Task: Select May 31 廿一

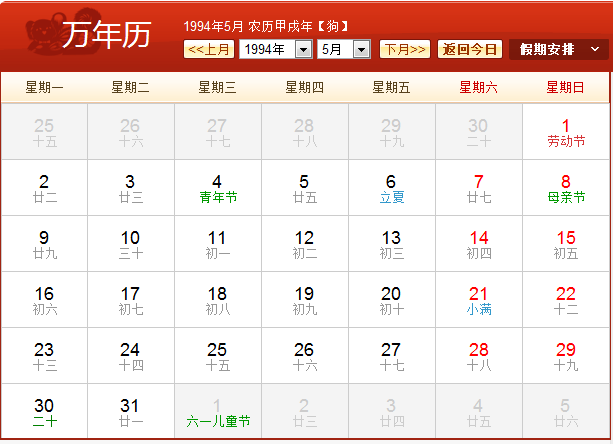Action: (131, 411)
